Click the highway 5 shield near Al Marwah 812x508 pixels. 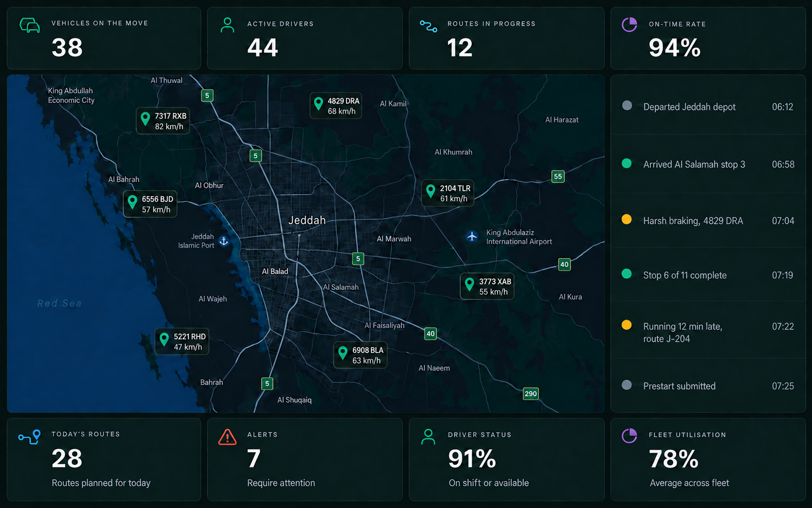[358, 259]
